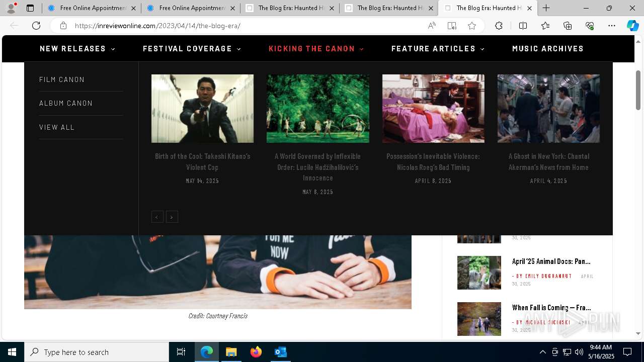This screenshot has width=644, height=362.
Task: Open Settings and more ellipsis
Action: point(612,26)
